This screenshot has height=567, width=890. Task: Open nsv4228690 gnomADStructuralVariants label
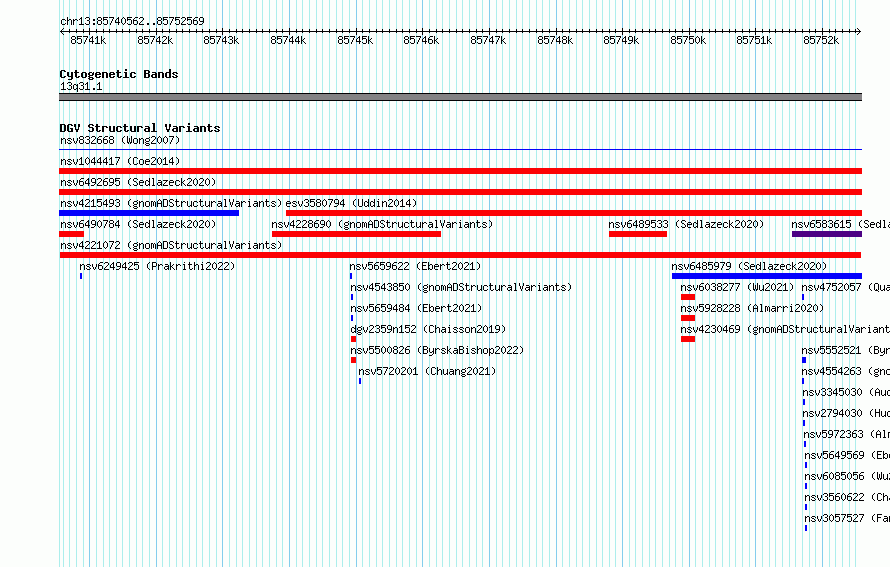point(382,224)
